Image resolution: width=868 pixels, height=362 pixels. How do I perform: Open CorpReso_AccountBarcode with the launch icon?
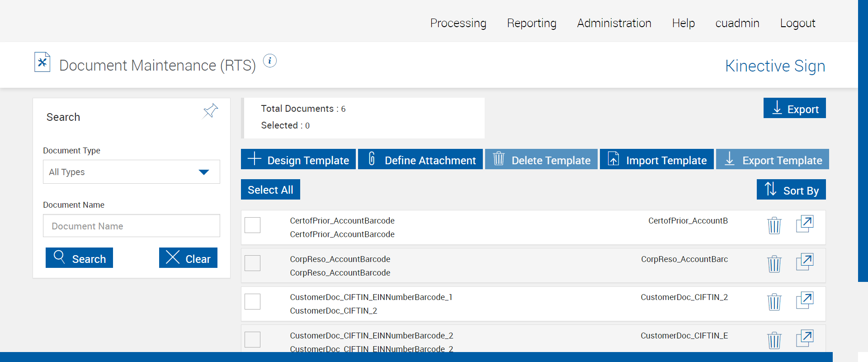click(804, 262)
